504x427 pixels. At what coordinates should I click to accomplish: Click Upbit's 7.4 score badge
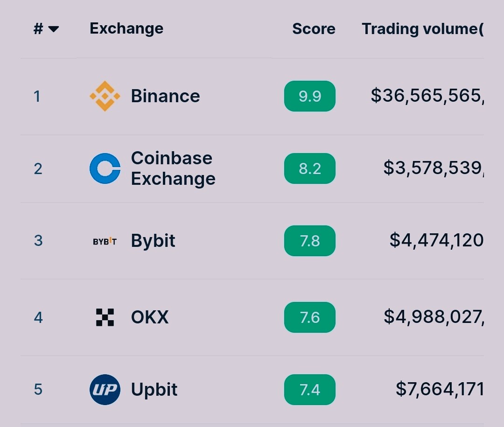(310, 389)
